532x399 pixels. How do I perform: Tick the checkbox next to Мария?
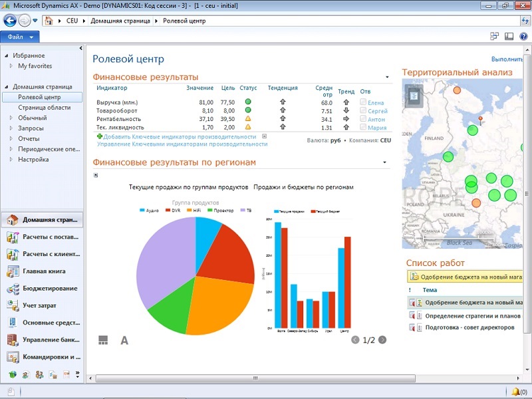point(363,128)
